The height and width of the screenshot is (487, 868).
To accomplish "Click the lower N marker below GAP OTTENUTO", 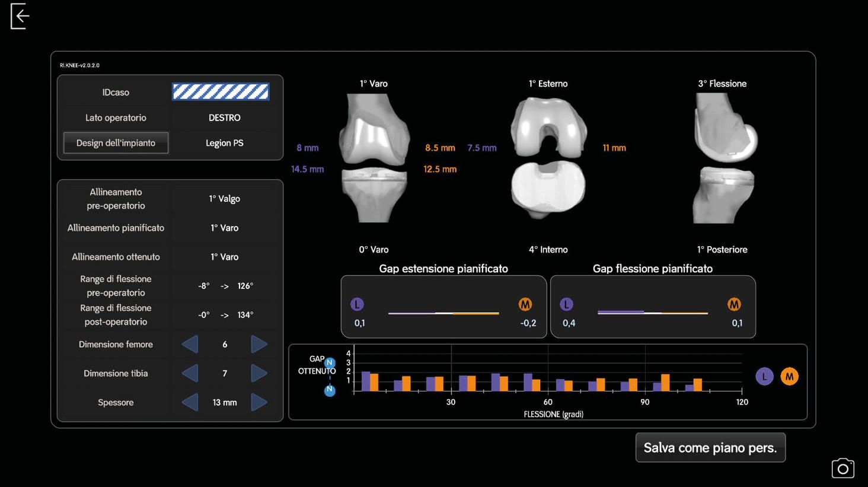I will point(330,390).
